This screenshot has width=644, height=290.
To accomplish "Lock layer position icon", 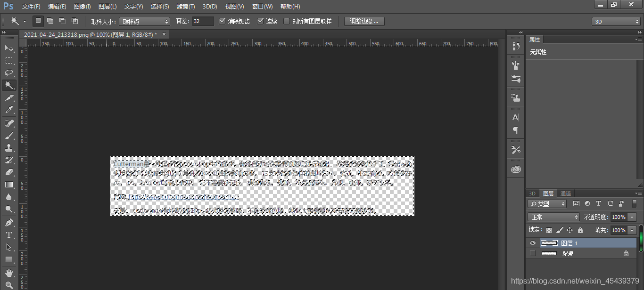I will (x=570, y=230).
